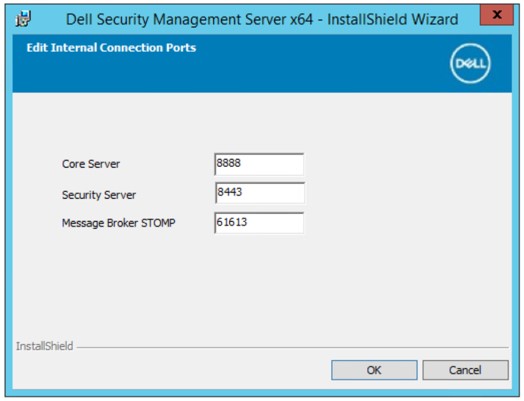Focus the Core Server port field
The width and height of the screenshot is (524, 401).
[259, 164]
